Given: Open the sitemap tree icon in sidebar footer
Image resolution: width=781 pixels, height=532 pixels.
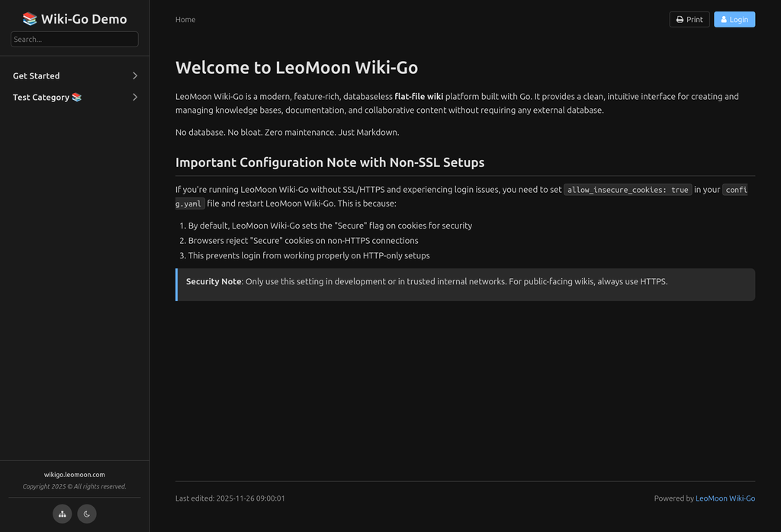Looking at the screenshot, I should [63, 514].
